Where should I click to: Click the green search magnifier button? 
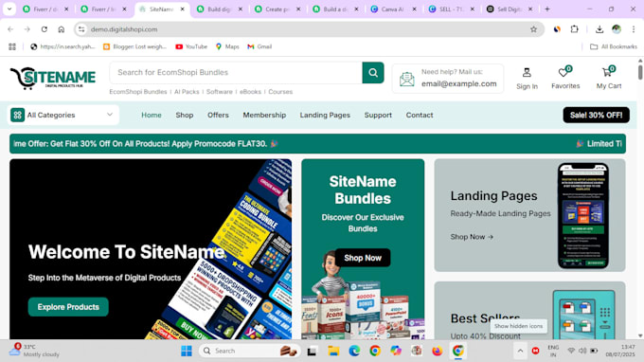click(x=373, y=73)
